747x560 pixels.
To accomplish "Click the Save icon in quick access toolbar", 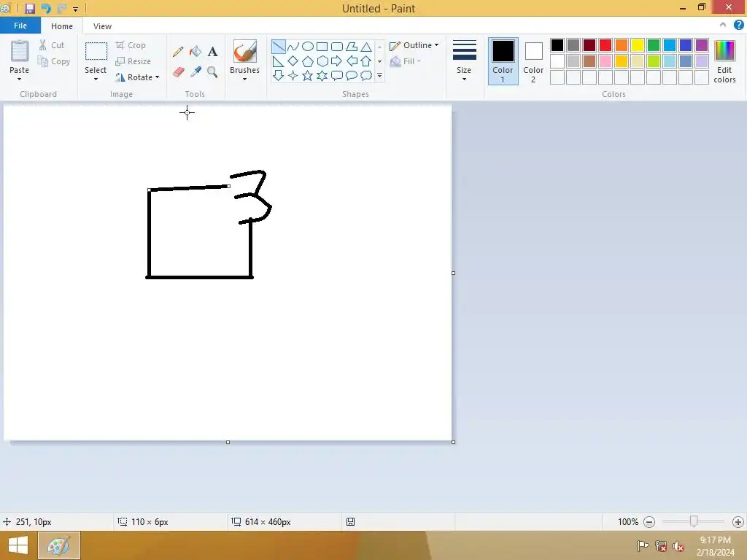I will coord(30,9).
